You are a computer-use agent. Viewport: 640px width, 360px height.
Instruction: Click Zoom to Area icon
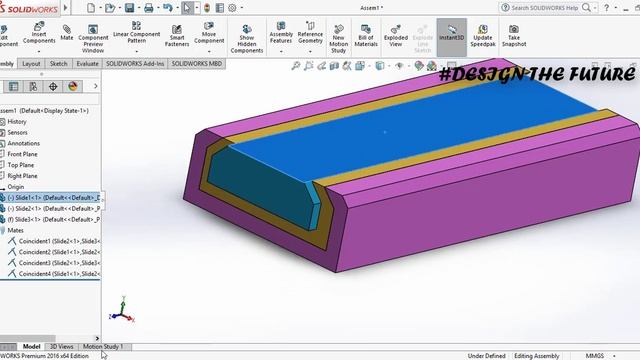(309, 66)
